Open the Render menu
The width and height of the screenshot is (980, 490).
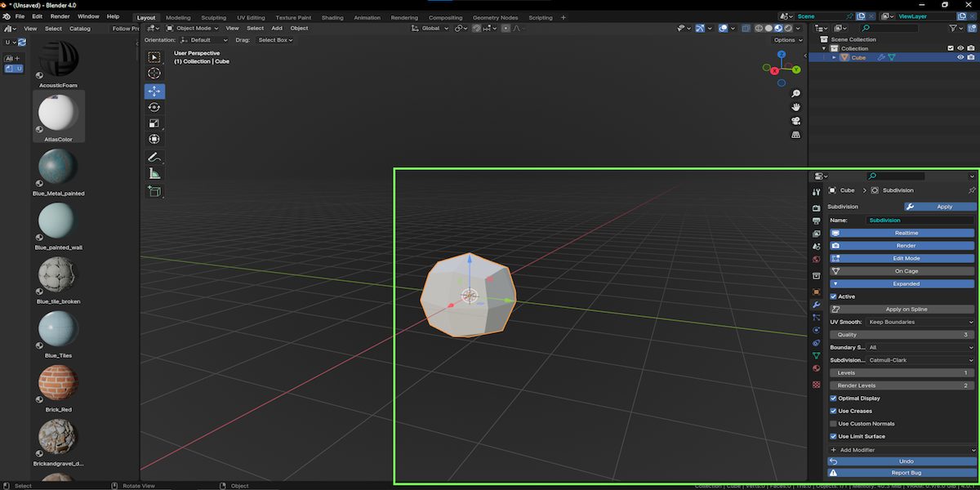(59, 16)
